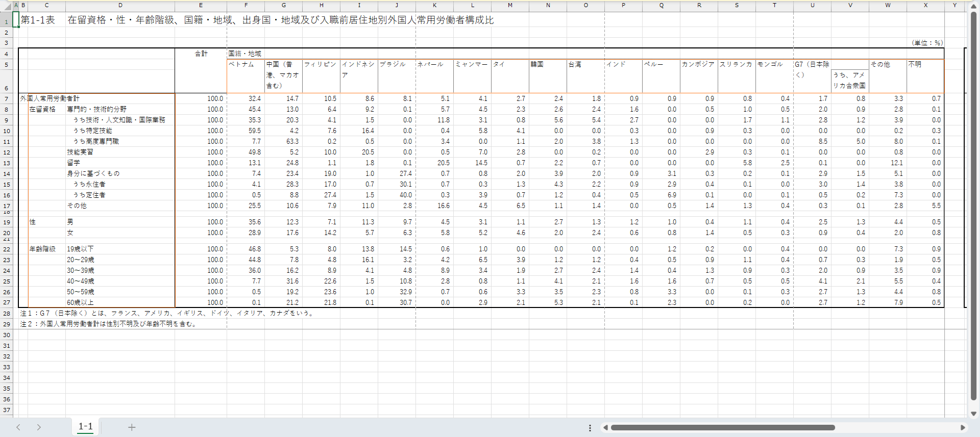Screen dimensions: 980x437
Task: Click the previous sheet navigation arrow
Action: tap(18, 427)
